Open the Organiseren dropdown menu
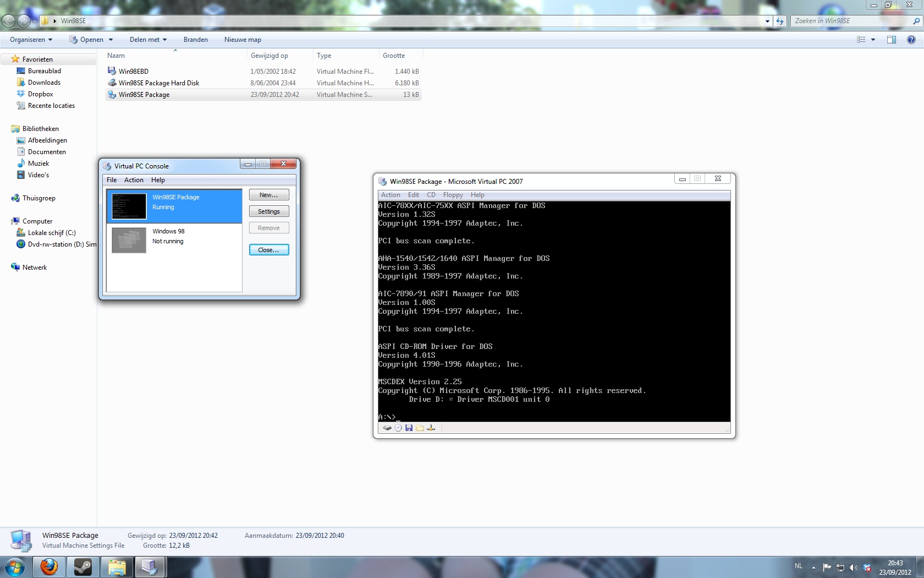 pyautogui.click(x=31, y=40)
